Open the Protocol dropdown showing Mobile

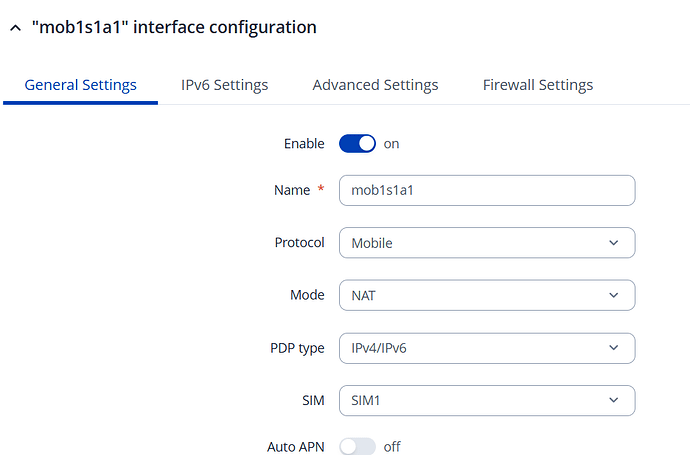pos(486,243)
